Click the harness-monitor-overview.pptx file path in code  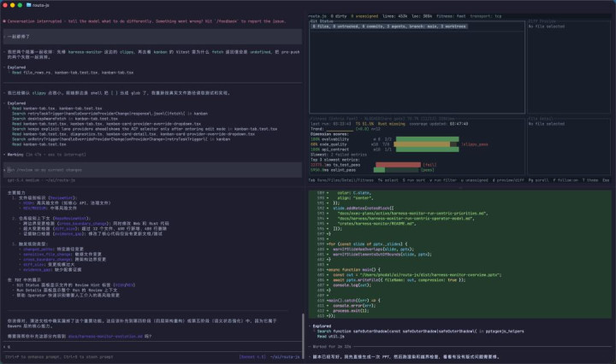434,275
